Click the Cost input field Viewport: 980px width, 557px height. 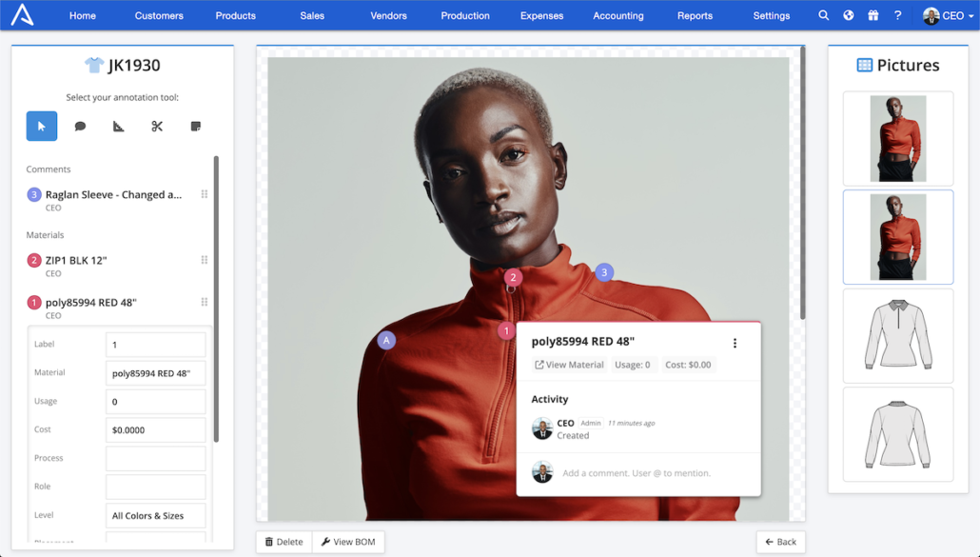(156, 430)
